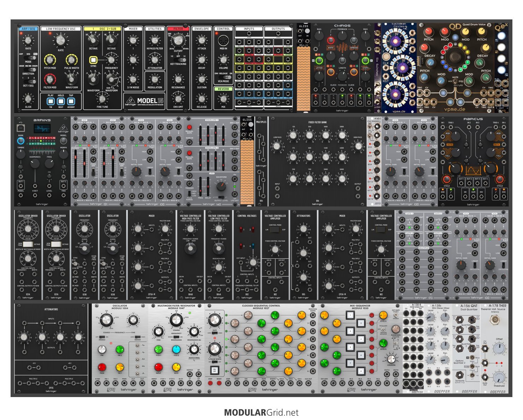The height and width of the screenshot is (420, 523).
Task: Click the 3/W Noise mixer knob
Action: coord(133,80)
